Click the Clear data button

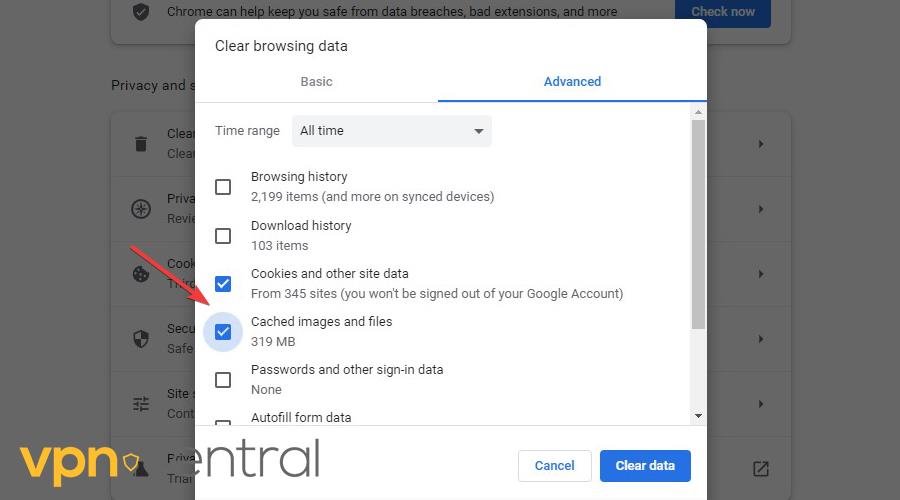pos(645,466)
